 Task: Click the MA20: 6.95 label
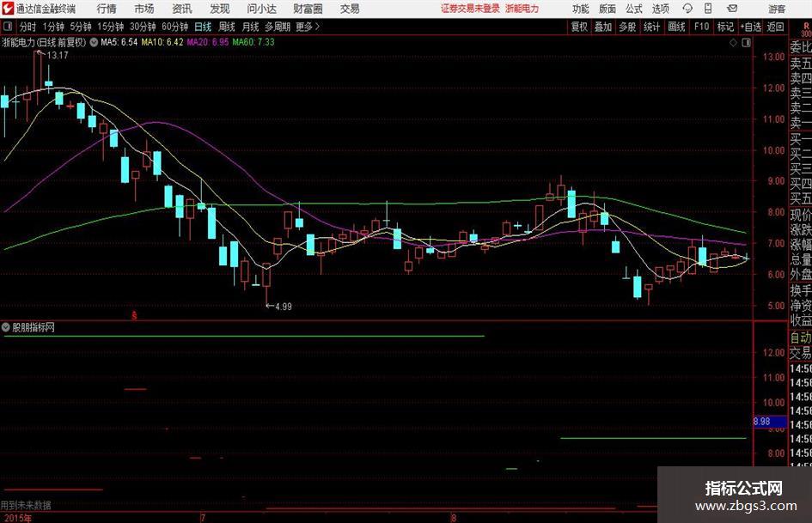click(x=208, y=42)
